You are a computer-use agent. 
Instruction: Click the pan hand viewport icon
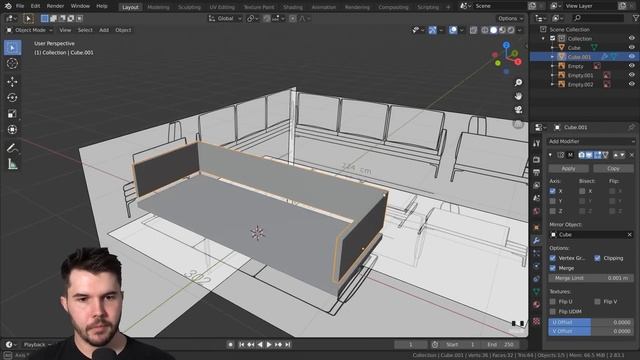coord(518,96)
